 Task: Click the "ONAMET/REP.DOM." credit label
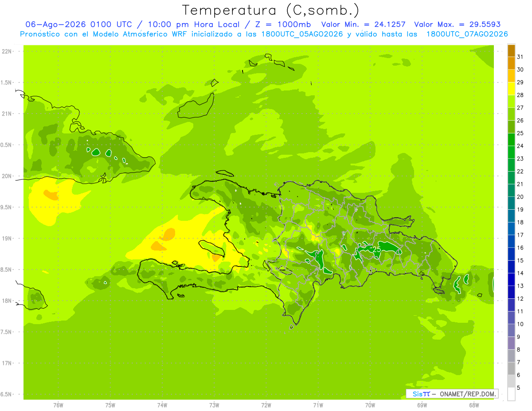point(468,394)
